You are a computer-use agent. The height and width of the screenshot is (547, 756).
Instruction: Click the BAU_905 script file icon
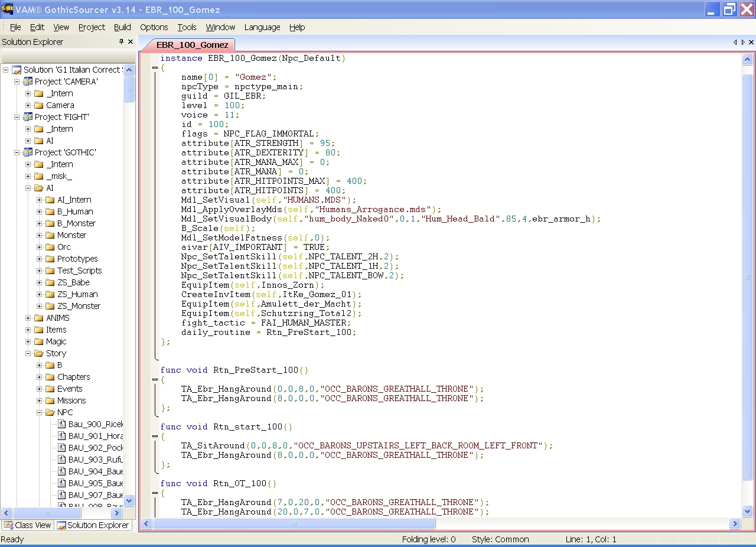tap(61, 483)
